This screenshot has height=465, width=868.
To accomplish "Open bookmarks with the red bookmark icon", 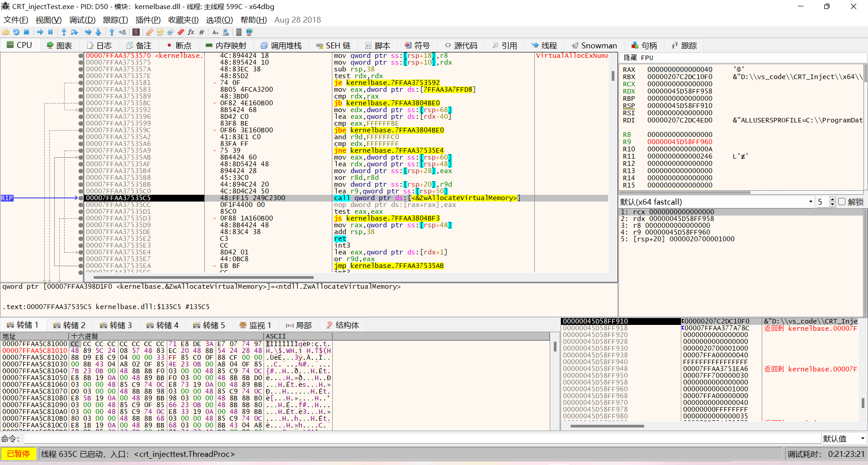I will (x=181, y=32).
